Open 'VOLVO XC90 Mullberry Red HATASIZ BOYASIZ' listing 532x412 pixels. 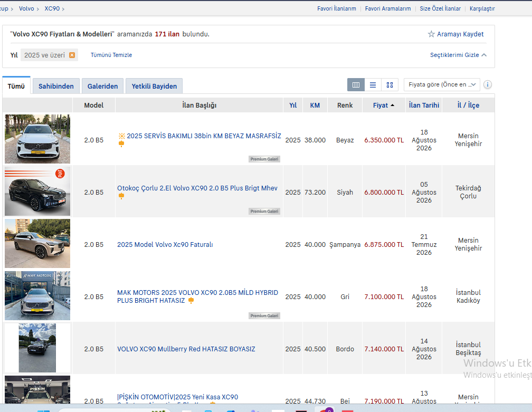(186, 349)
